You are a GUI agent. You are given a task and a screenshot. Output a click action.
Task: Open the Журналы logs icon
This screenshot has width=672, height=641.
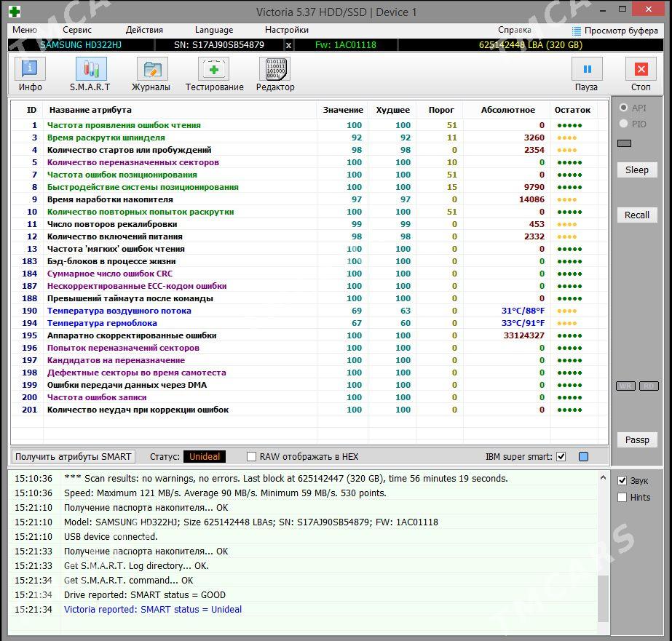[x=152, y=69]
